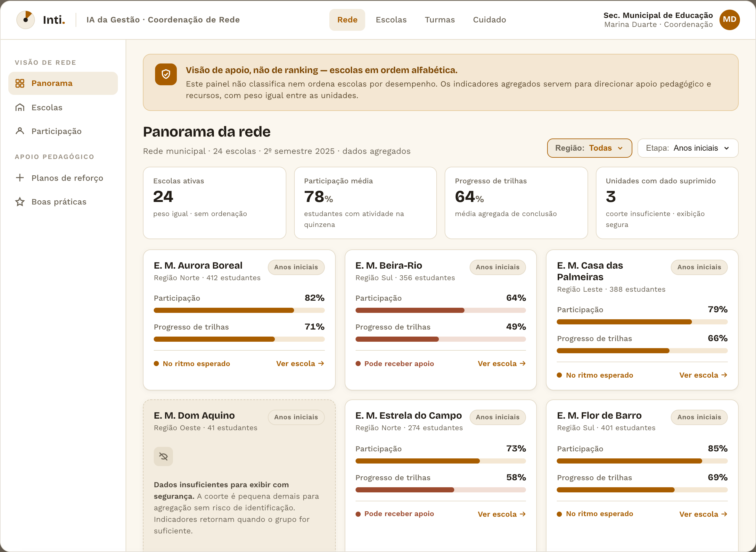Click the Unidades com dado suprimido card
This screenshot has width=756, height=552.
point(667,203)
